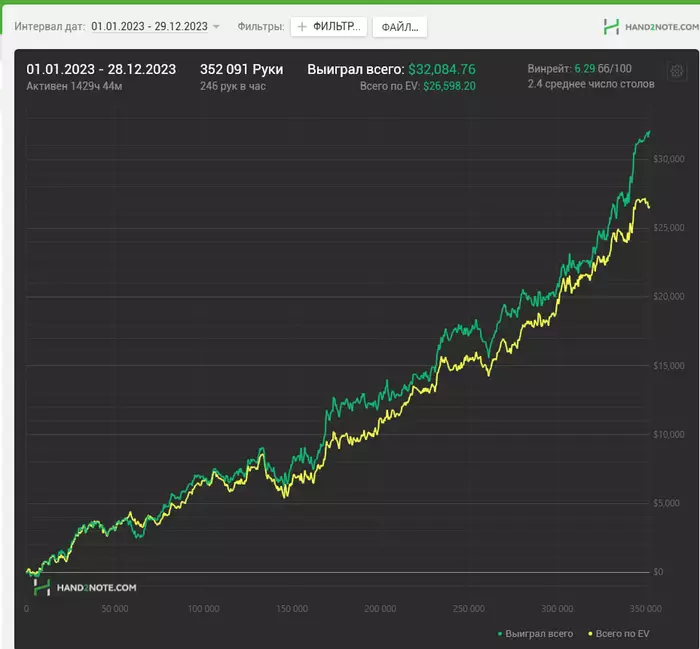Click the Винрейт: label
This screenshot has width=700, height=649.
[549, 69]
